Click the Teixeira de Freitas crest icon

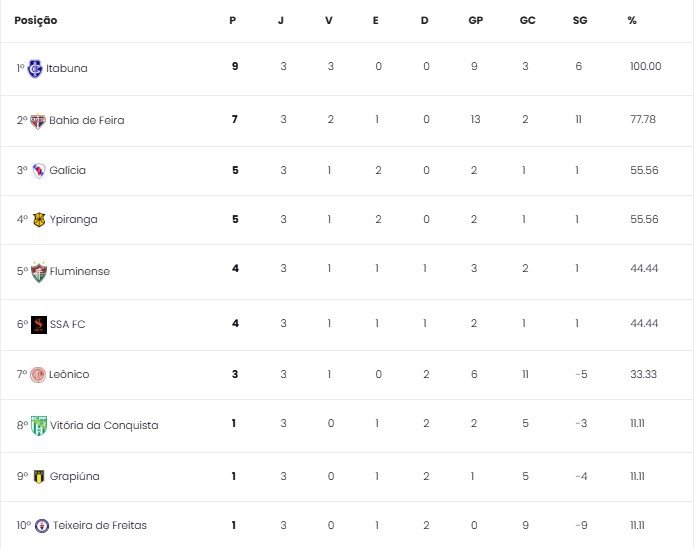41,525
